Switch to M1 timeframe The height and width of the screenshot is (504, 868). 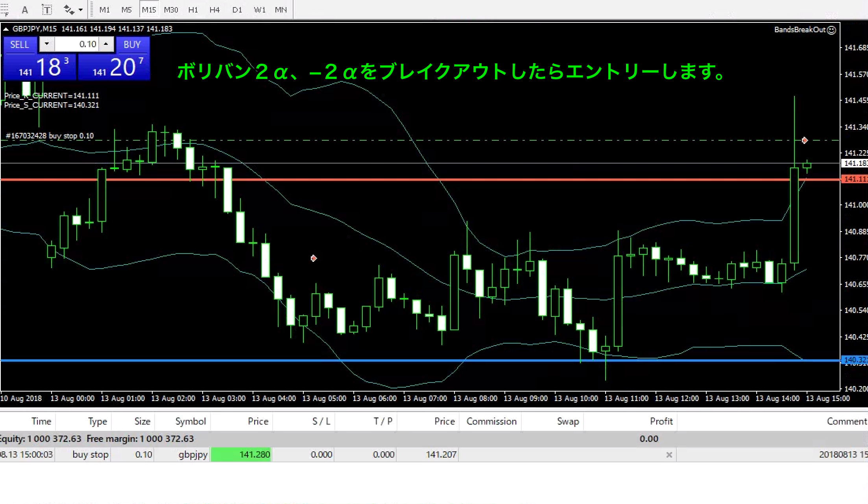(104, 10)
